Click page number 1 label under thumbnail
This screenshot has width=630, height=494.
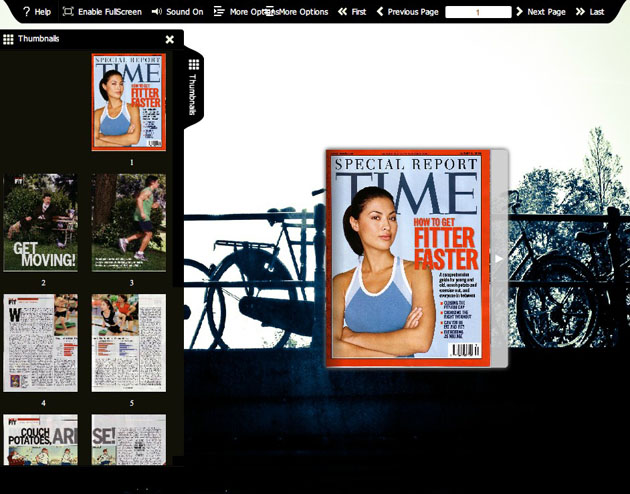click(131, 163)
